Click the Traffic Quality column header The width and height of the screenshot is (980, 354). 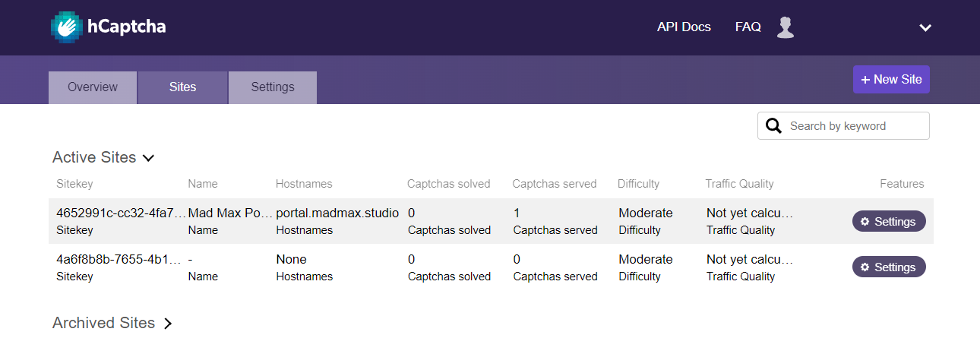pyautogui.click(x=739, y=184)
